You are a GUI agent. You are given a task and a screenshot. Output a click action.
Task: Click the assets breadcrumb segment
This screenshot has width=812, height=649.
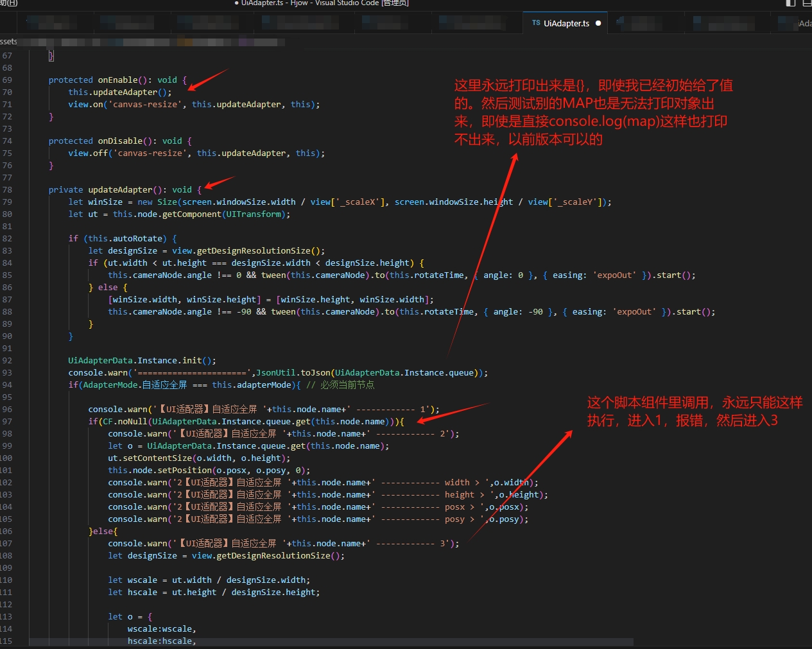point(8,42)
